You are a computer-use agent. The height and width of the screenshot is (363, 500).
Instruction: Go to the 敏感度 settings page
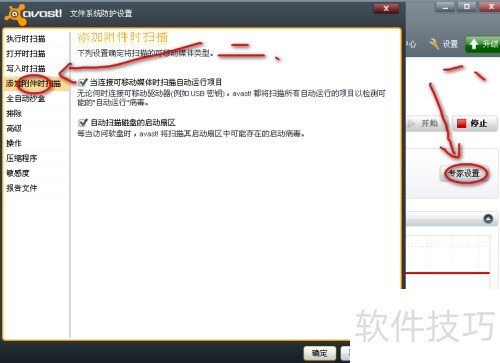pos(18,173)
